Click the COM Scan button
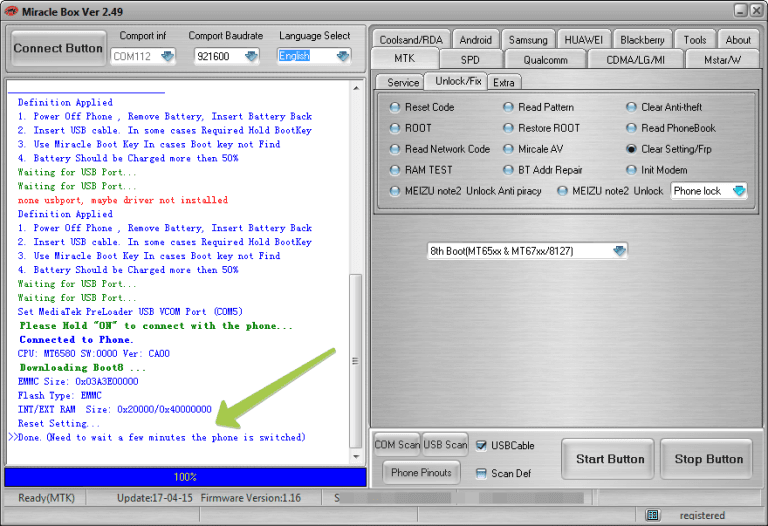The width and height of the screenshot is (768, 526). click(x=397, y=445)
